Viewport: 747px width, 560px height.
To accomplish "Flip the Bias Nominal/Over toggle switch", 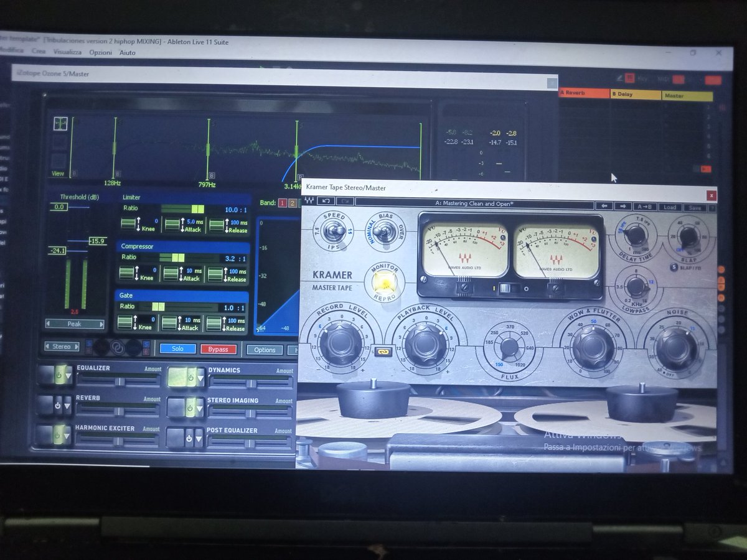I will (x=385, y=233).
